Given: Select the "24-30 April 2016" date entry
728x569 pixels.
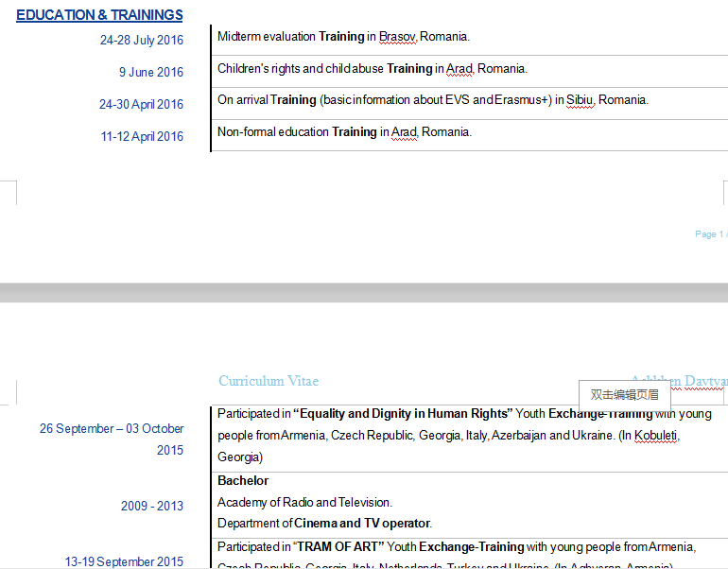Looking at the screenshot, I should click(141, 104).
